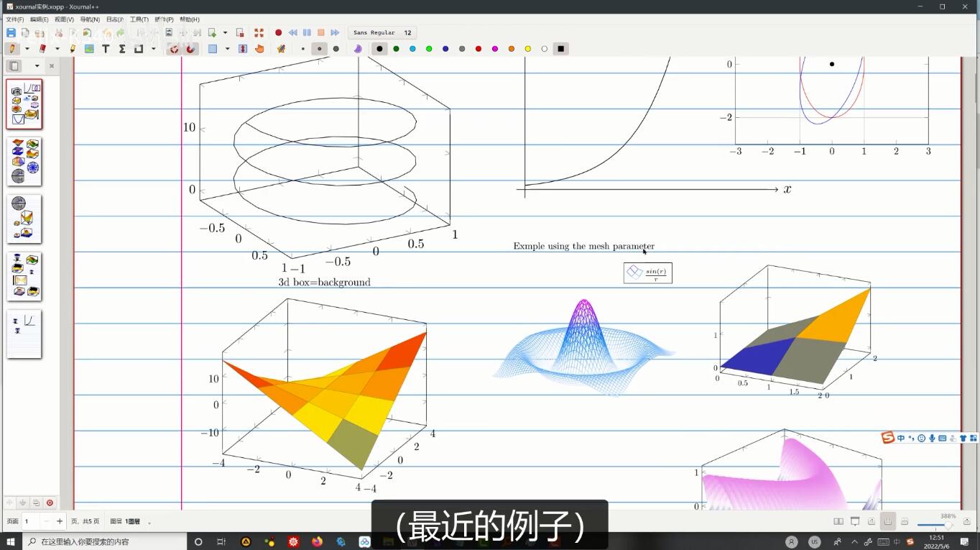
Task: Open the 工具(T) menu
Action: tap(139, 19)
